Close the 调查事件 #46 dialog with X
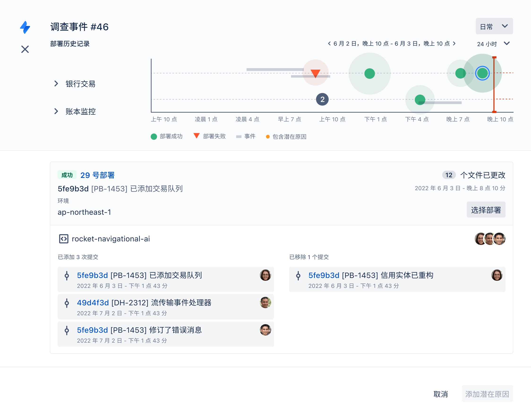 [x=25, y=49]
